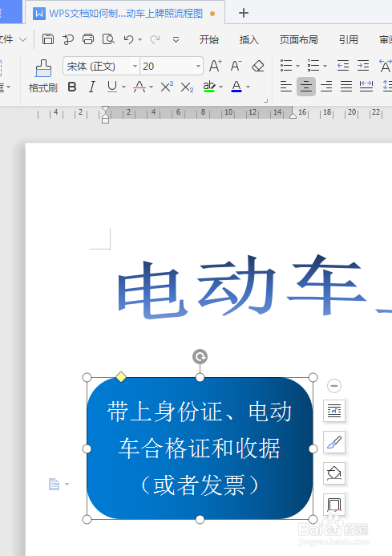This screenshot has height=556, width=392.
Task: Click the yellow diamond corner adjustment handle
Action: 121,377
